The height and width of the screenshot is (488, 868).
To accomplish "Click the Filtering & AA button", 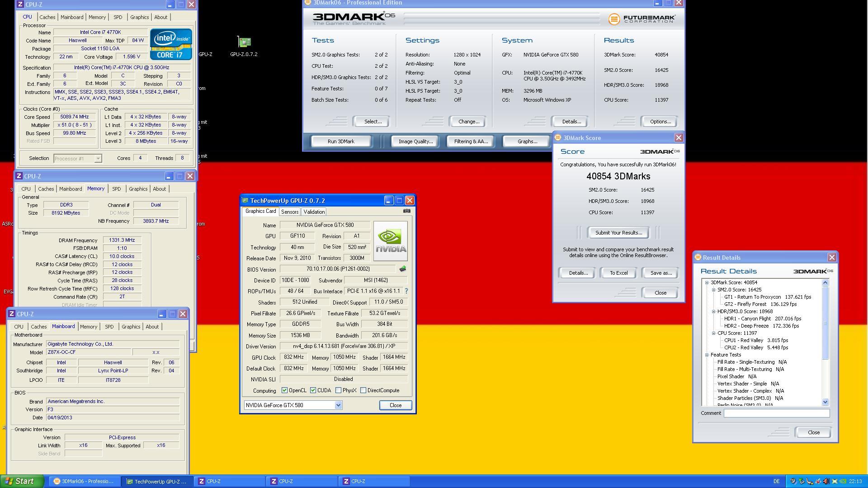I will (471, 141).
